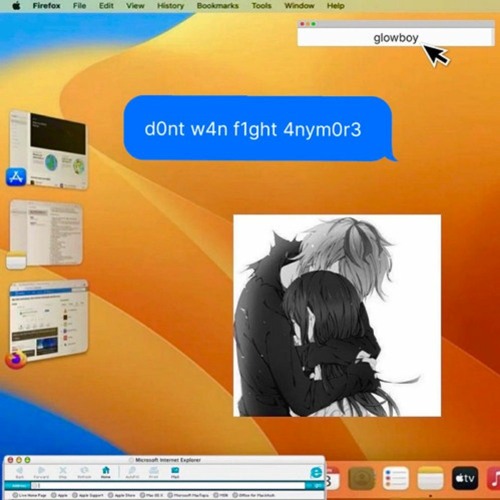Open the Edit menu
This screenshot has width=500, height=500.
click(106, 6)
